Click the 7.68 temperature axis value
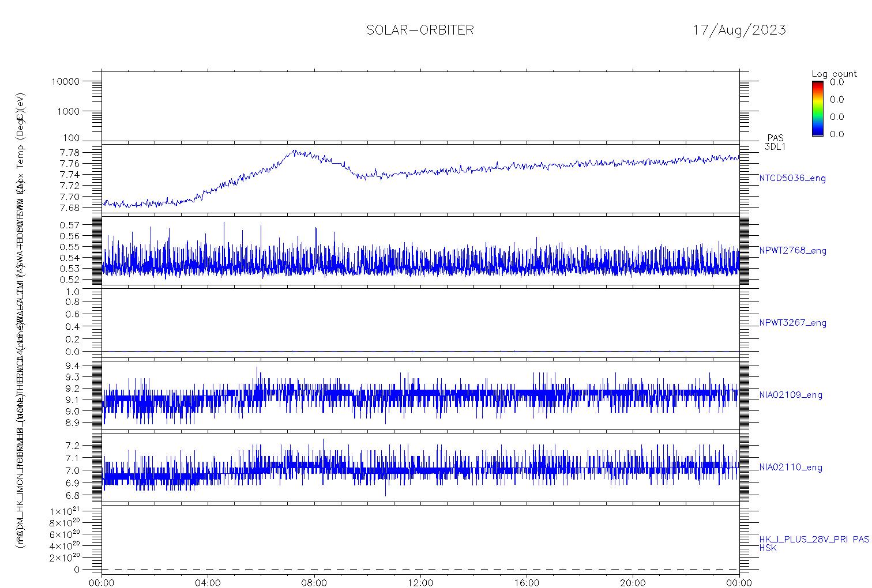This screenshot has height=588, width=872. pos(70,207)
